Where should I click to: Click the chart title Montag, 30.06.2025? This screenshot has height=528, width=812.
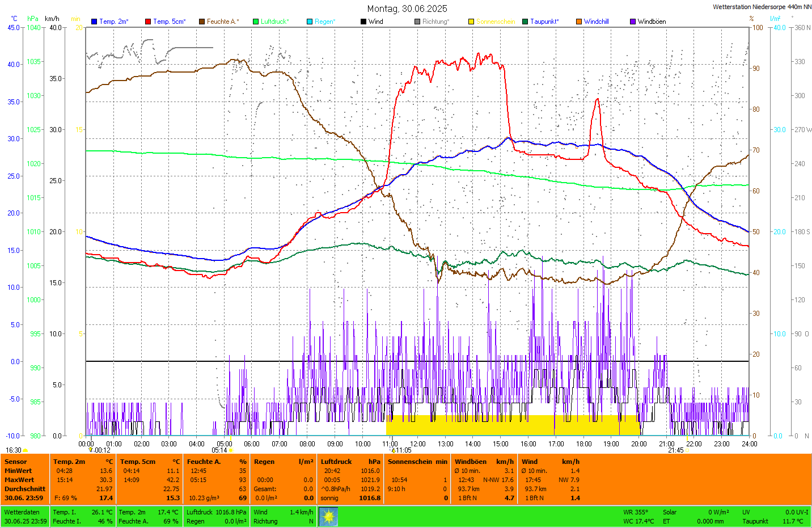pyautogui.click(x=407, y=9)
